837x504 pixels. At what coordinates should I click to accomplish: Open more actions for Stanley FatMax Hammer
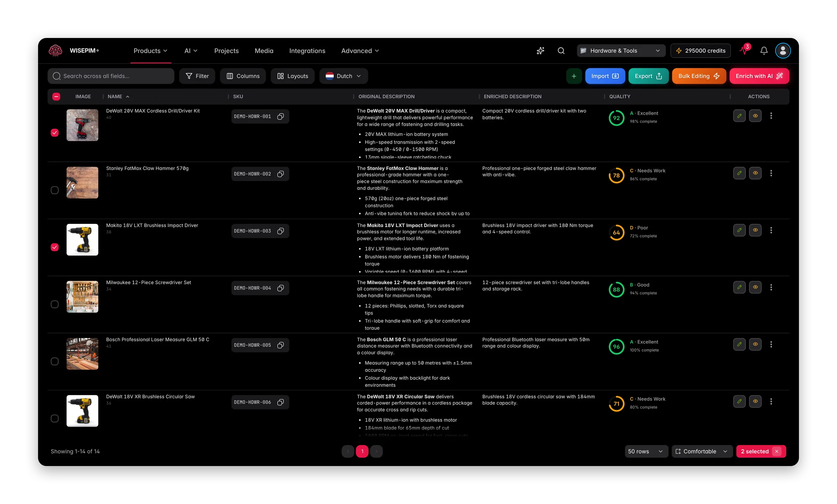(771, 173)
